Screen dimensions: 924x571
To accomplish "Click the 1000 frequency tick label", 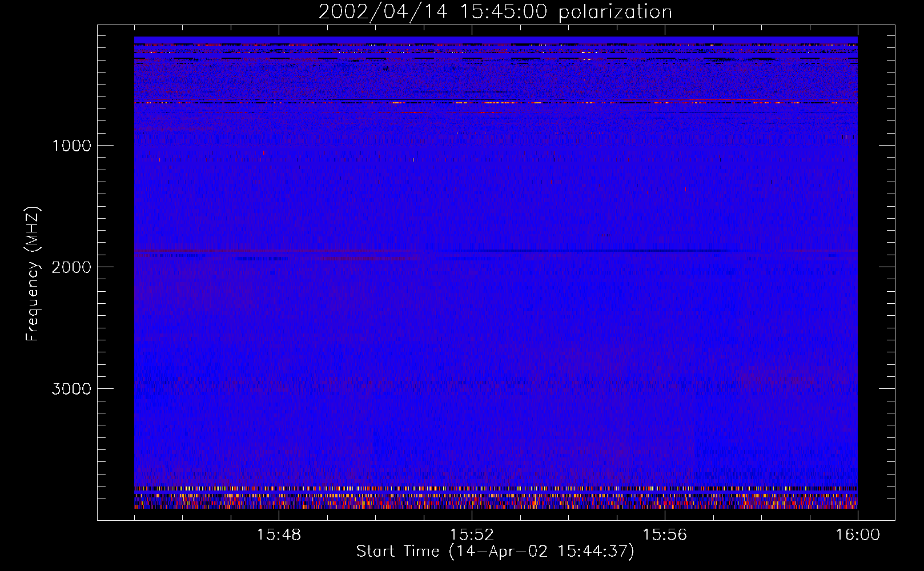I will tap(71, 146).
